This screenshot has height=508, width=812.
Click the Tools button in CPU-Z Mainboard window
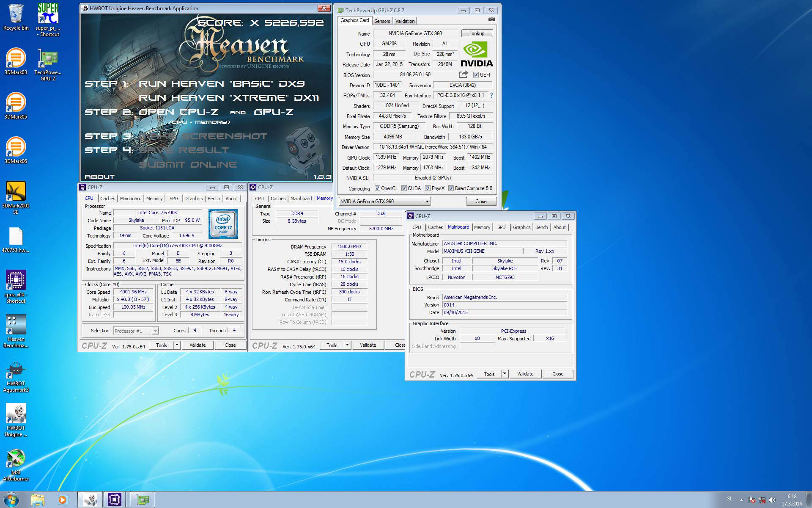(x=489, y=374)
